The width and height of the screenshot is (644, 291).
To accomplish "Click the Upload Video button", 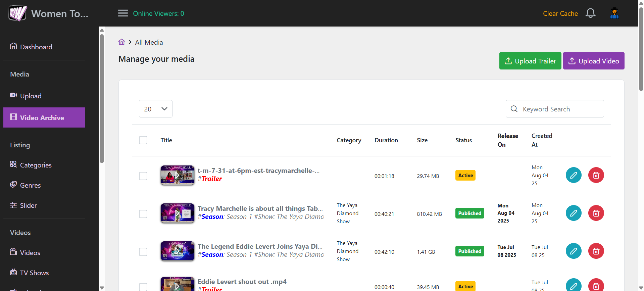I will [594, 61].
